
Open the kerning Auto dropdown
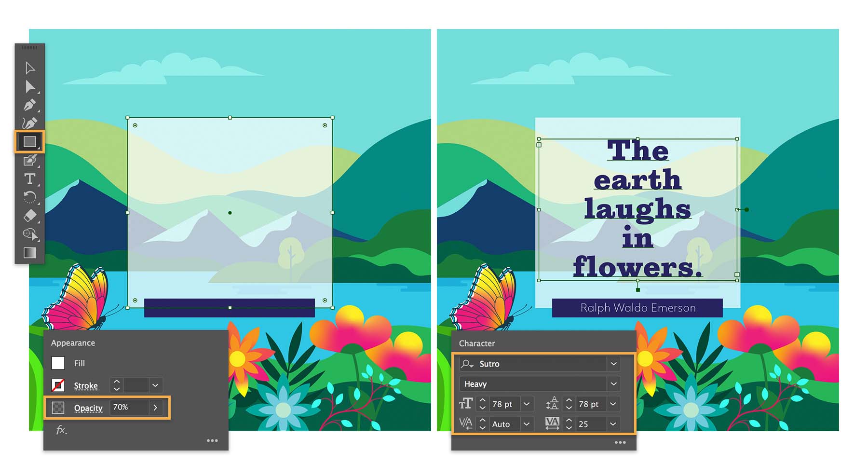tap(527, 424)
